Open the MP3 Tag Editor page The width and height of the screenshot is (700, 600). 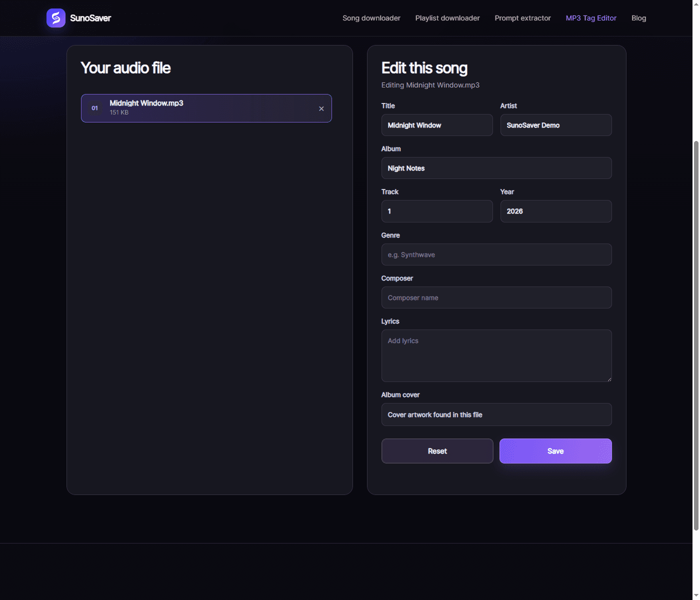coord(591,18)
